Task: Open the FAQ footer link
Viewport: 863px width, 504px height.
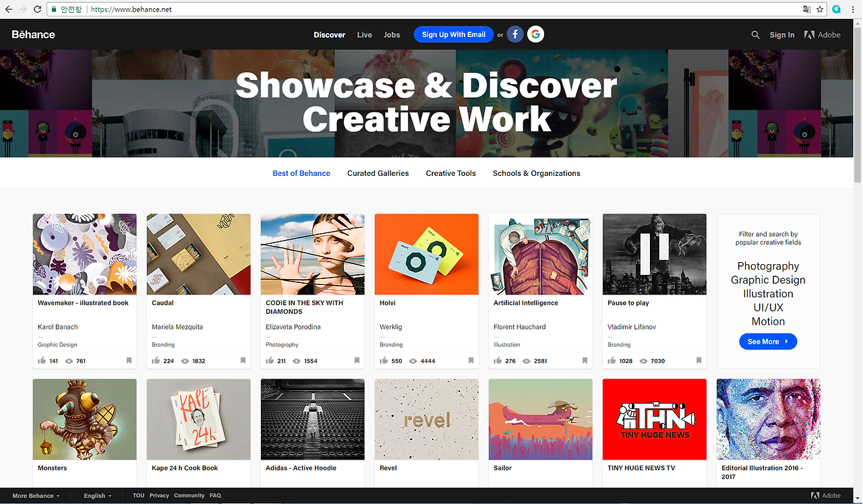Action: click(x=215, y=496)
